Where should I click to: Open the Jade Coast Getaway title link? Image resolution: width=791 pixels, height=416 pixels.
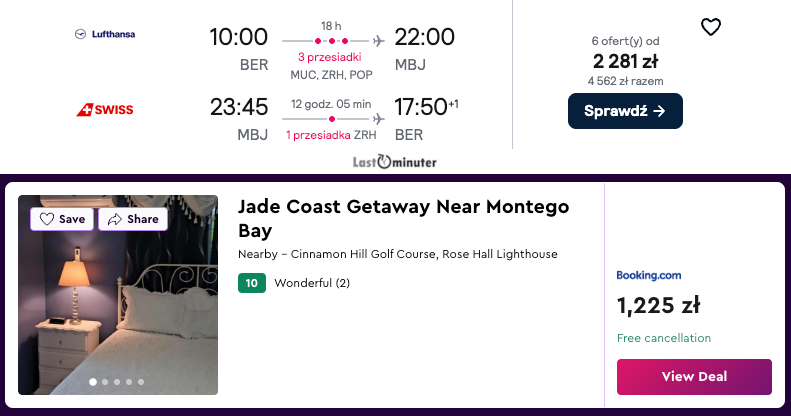pos(404,218)
